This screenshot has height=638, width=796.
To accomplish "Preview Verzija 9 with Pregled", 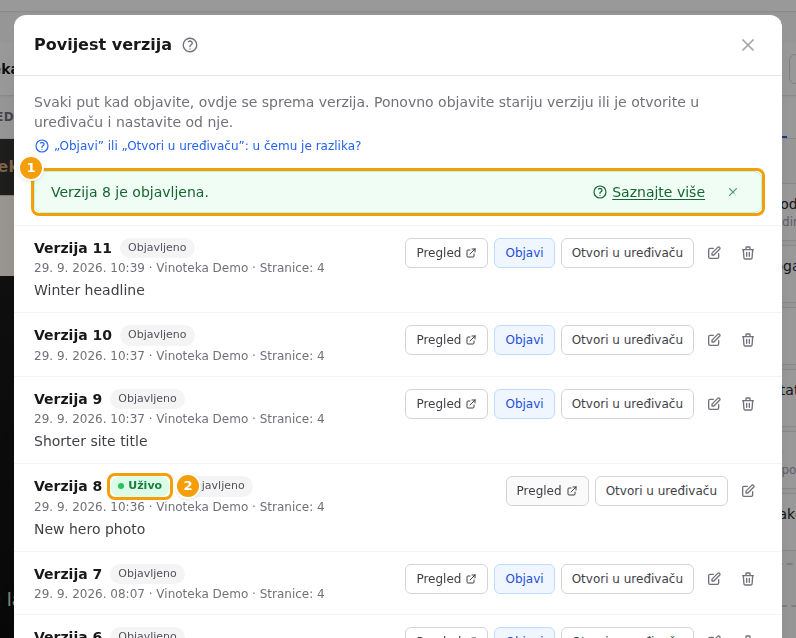I will pyautogui.click(x=446, y=404).
